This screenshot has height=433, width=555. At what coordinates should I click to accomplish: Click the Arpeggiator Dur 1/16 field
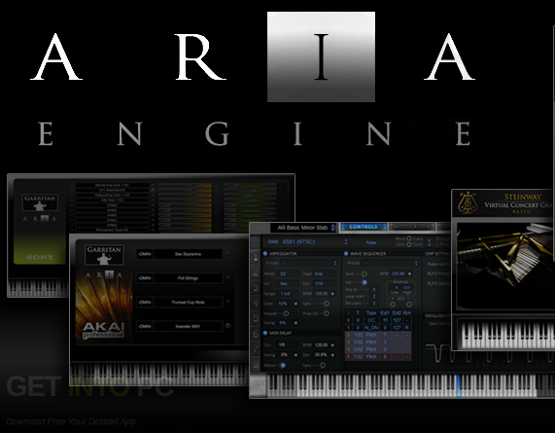tap(324, 284)
